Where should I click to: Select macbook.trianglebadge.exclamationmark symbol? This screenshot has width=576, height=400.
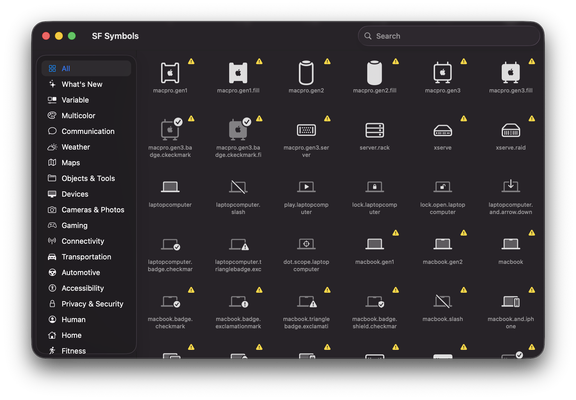coord(307,302)
